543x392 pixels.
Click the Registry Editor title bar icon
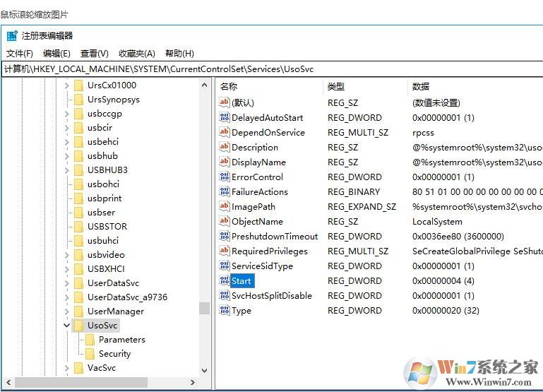pyautogui.click(x=11, y=36)
